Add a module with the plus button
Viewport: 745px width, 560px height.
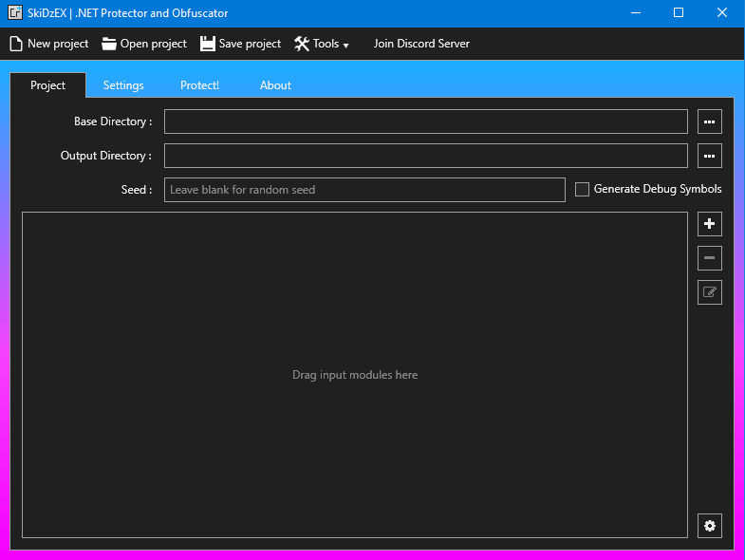coord(709,224)
